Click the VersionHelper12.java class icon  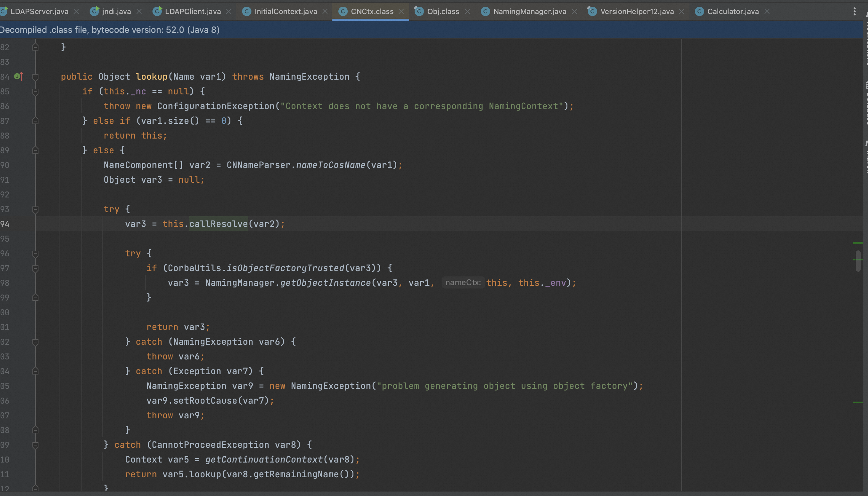pos(592,11)
